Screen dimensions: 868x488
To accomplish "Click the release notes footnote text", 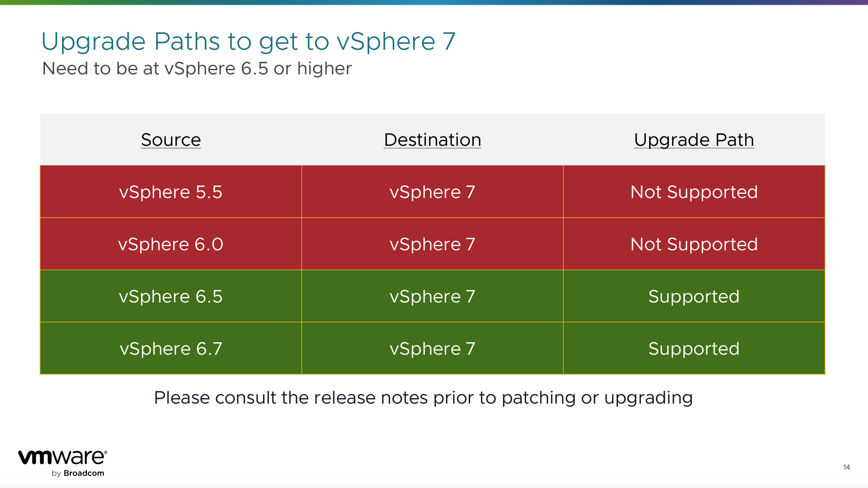I will [423, 398].
